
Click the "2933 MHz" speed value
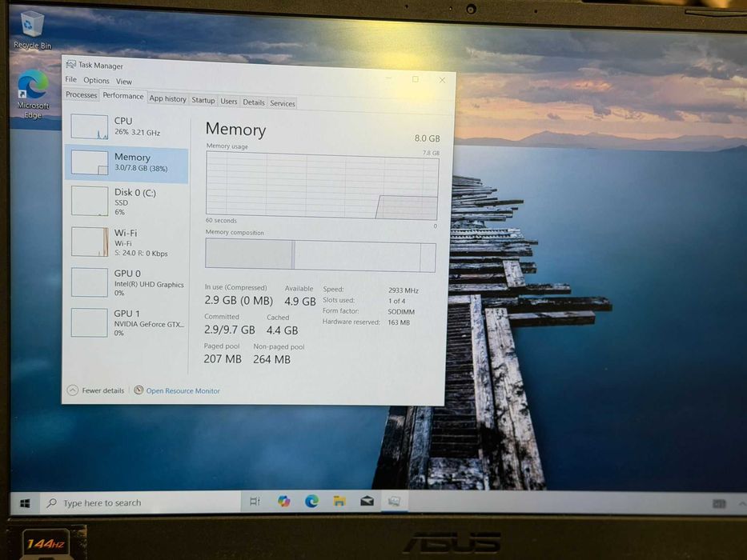404,290
